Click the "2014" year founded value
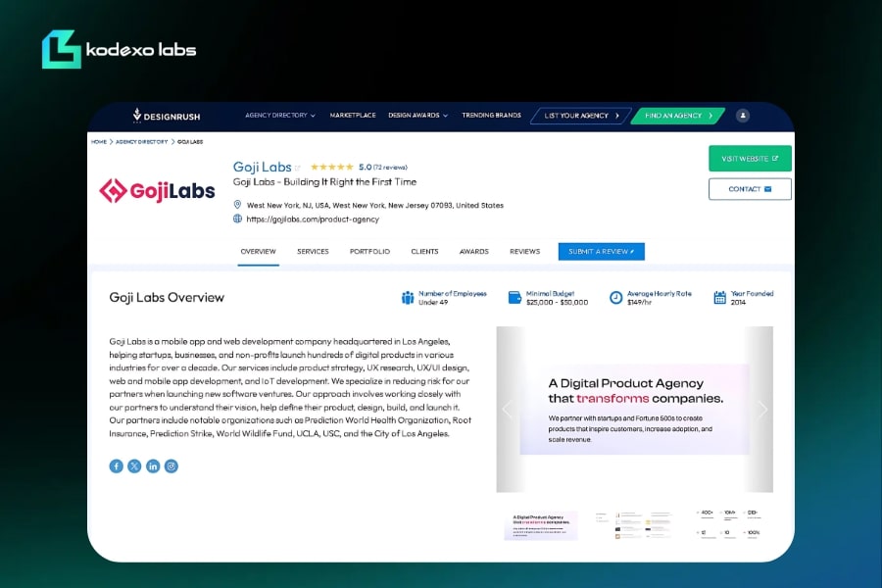 pyautogui.click(x=738, y=302)
